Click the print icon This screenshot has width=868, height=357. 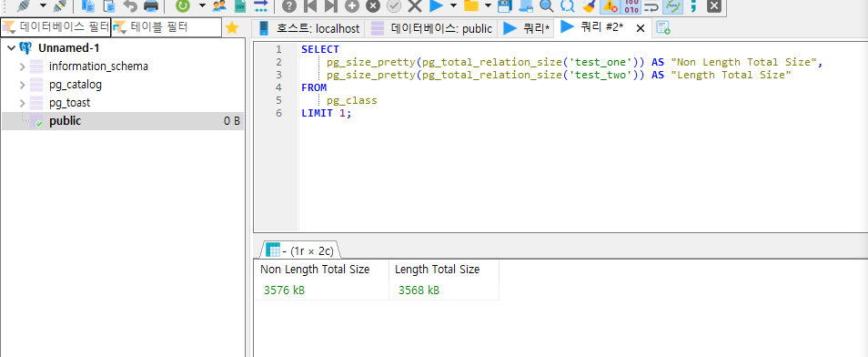150,6
